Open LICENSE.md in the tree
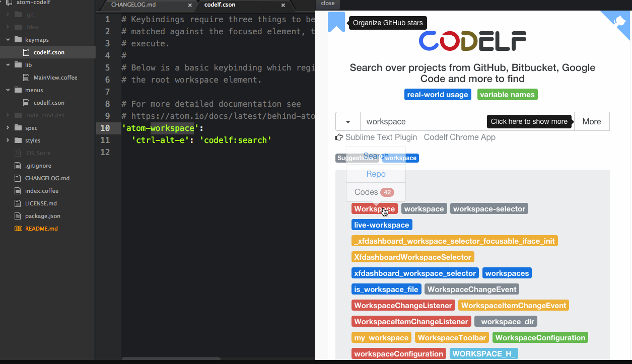 pyautogui.click(x=41, y=203)
